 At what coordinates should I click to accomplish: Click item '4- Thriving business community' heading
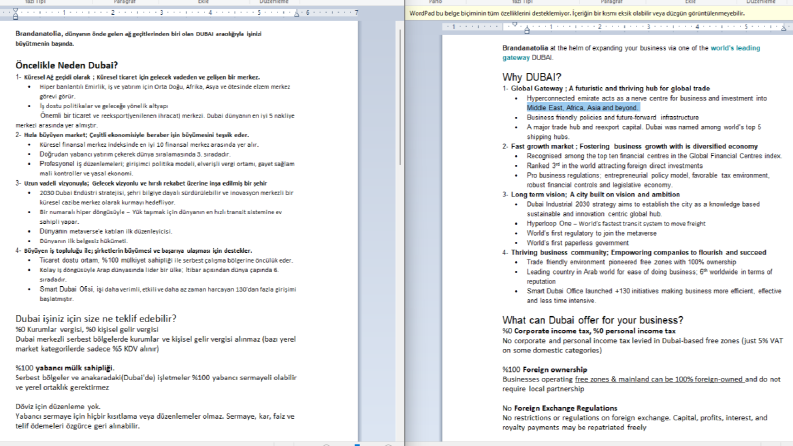pyautogui.click(x=634, y=252)
